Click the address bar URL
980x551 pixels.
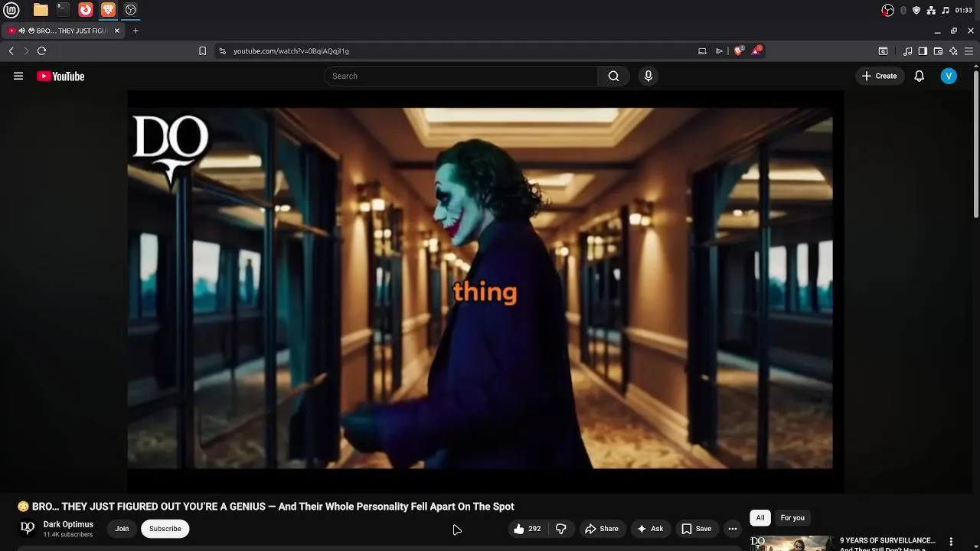tap(291, 51)
